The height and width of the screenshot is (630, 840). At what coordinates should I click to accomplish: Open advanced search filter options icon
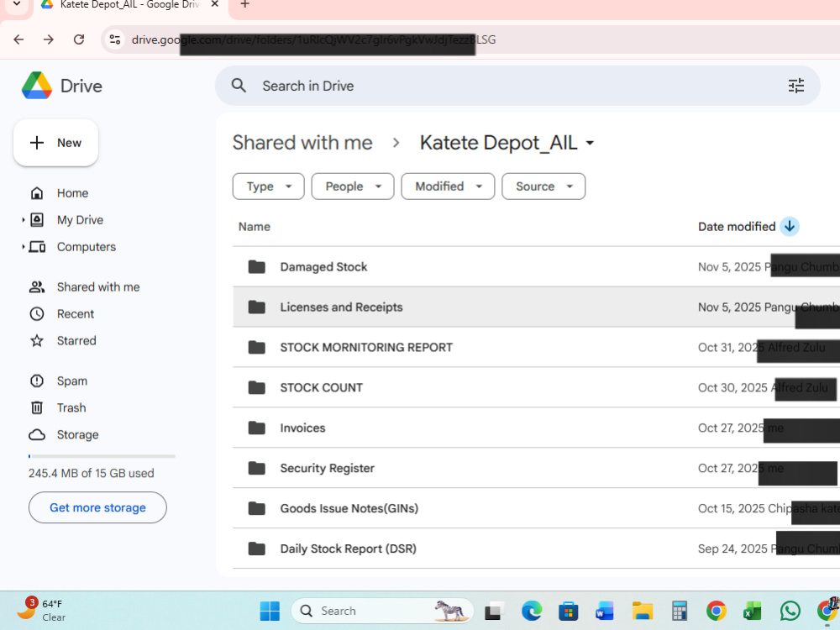[x=796, y=86]
